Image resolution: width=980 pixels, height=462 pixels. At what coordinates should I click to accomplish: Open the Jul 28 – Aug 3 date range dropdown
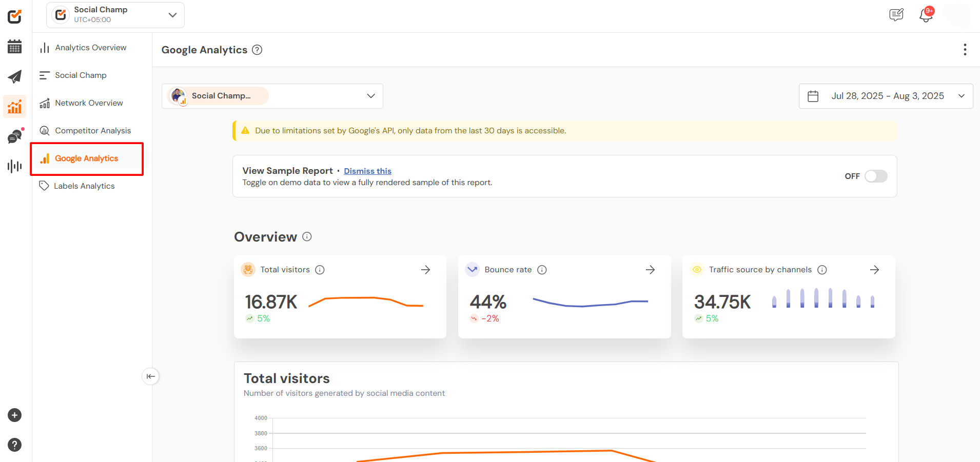point(886,96)
